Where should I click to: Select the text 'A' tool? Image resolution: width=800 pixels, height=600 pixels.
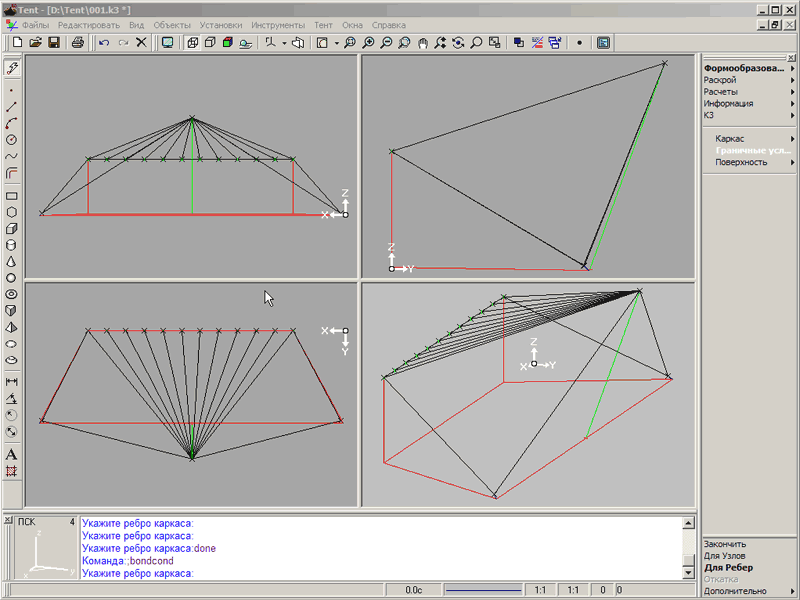pyautogui.click(x=11, y=454)
